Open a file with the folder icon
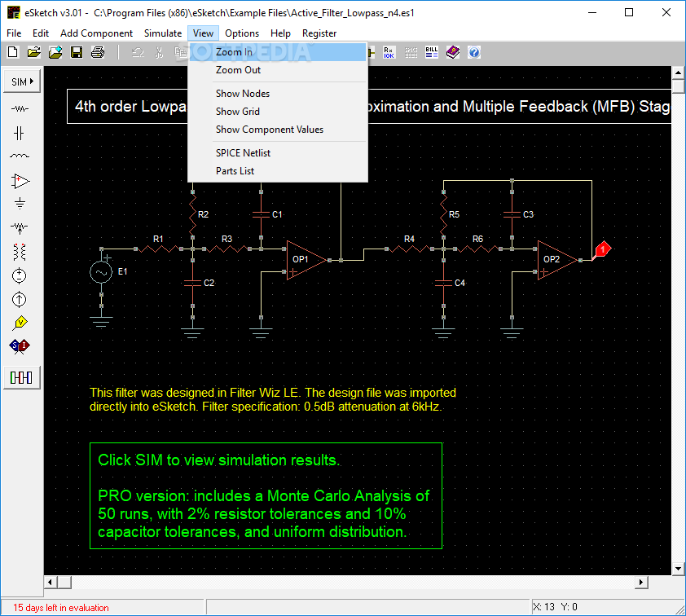Screen dimensions: 686x616 (x=33, y=52)
